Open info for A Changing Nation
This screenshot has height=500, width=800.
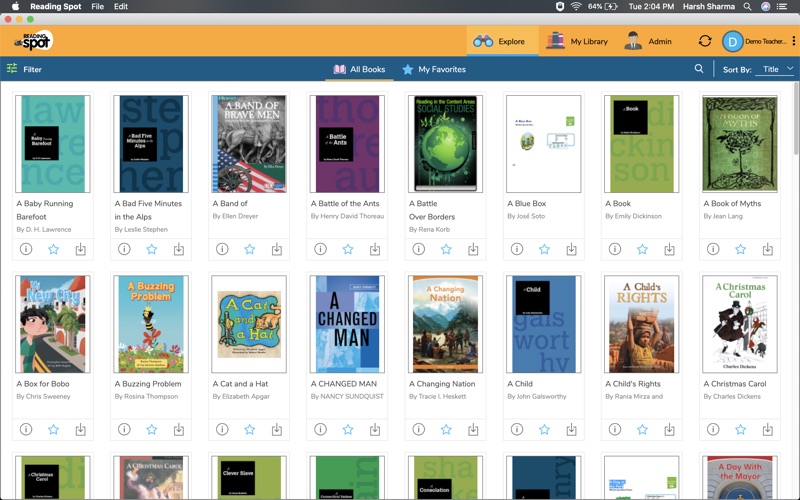pyautogui.click(x=418, y=429)
